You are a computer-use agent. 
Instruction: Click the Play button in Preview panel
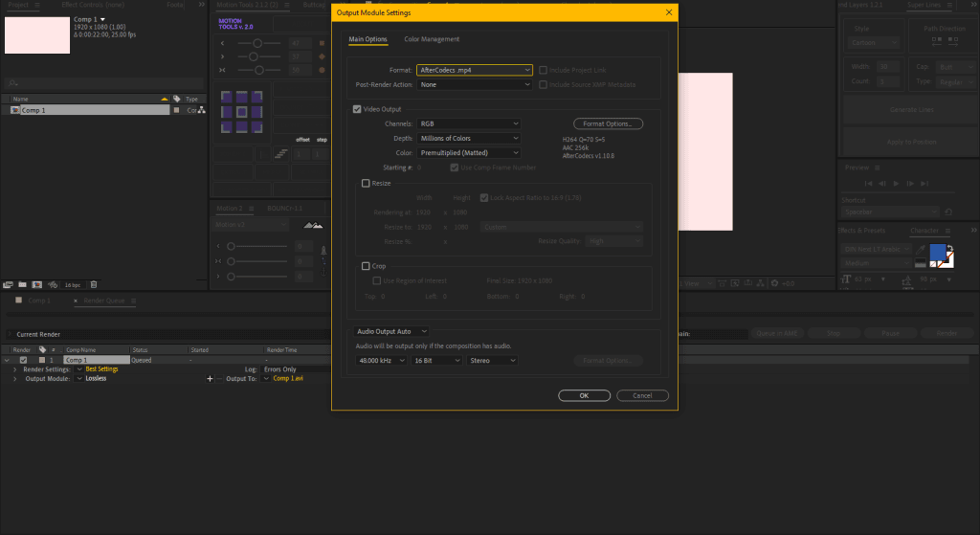pyautogui.click(x=896, y=183)
